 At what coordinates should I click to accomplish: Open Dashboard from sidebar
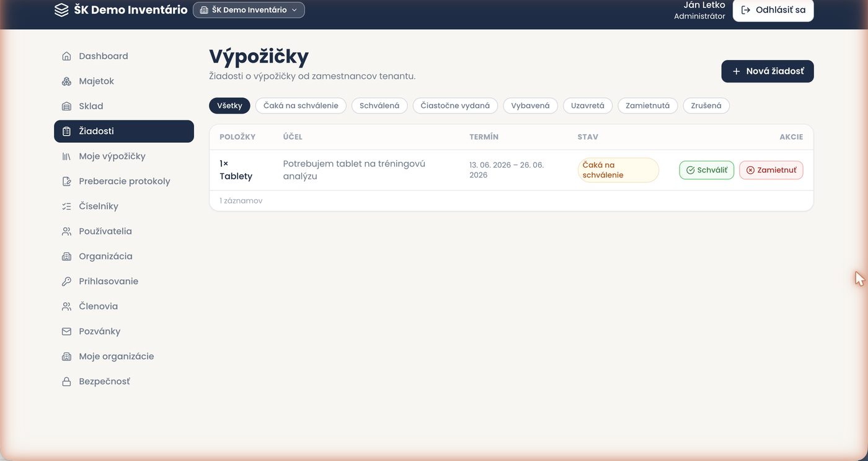click(124, 56)
